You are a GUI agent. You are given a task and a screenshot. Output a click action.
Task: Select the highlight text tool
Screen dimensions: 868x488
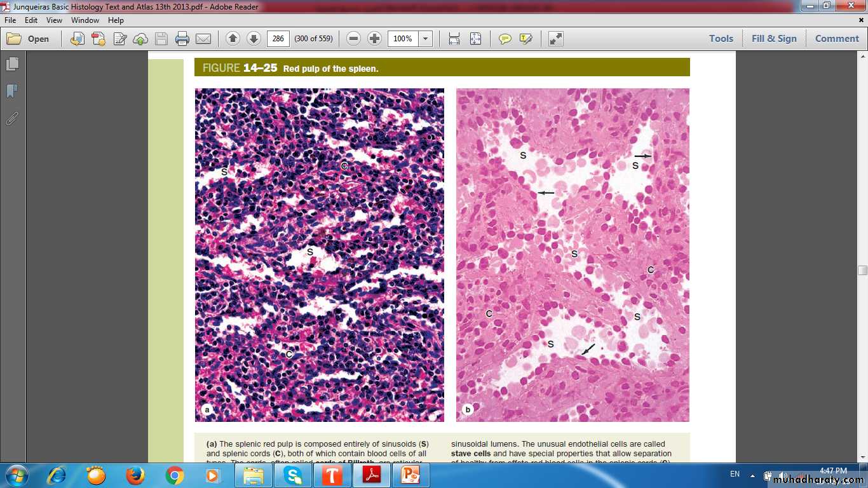526,39
